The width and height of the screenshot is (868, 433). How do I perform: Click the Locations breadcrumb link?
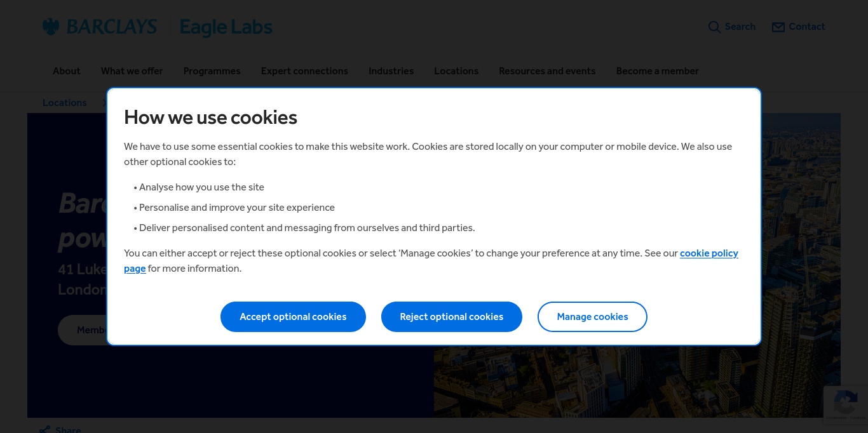(64, 103)
